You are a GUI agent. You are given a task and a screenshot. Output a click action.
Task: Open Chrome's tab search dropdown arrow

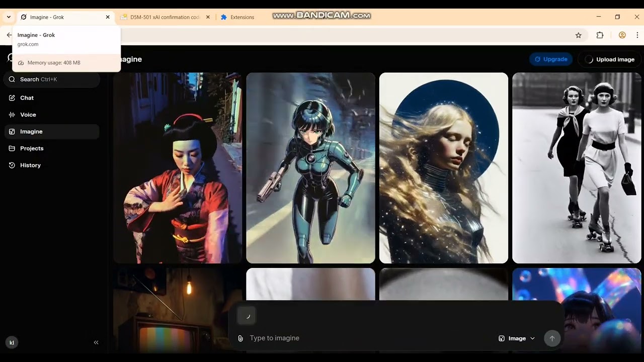click(x=9, y=17)
